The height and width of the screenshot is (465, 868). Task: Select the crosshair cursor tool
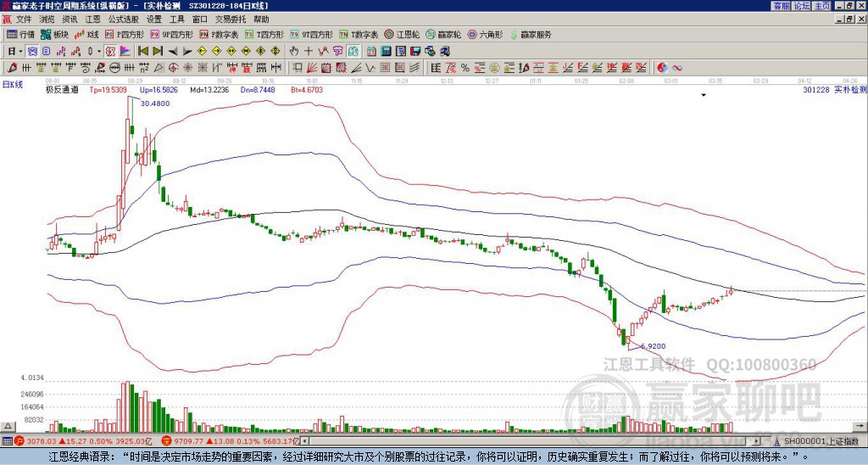(x=309, y=52)
